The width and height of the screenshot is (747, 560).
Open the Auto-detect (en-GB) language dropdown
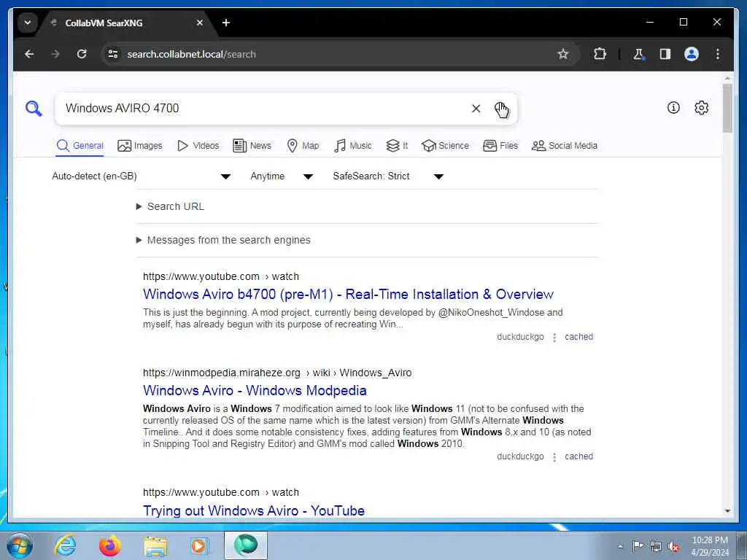(142, 176)
